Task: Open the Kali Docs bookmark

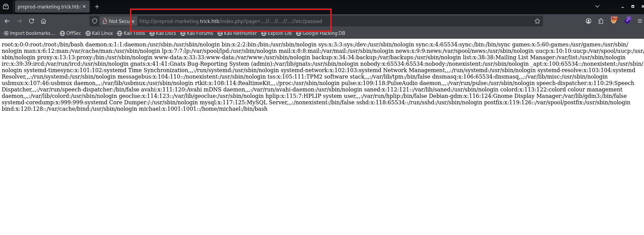Action: 163,33
